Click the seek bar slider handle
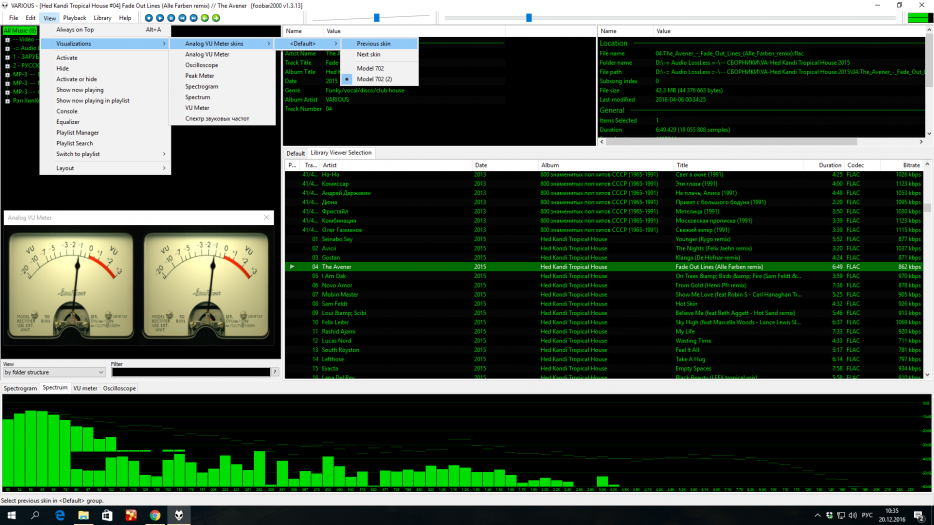Viewport: 934px width, 525px height. coord(529,18)
